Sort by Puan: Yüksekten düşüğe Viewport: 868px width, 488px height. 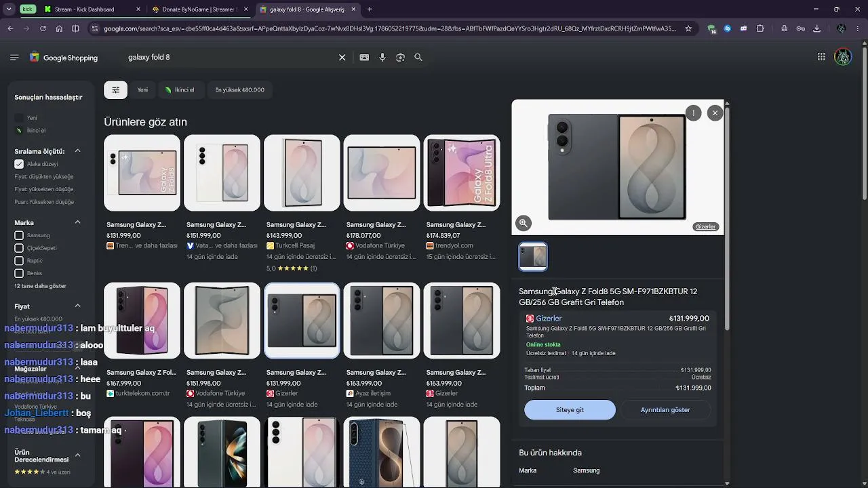point(44,202)
